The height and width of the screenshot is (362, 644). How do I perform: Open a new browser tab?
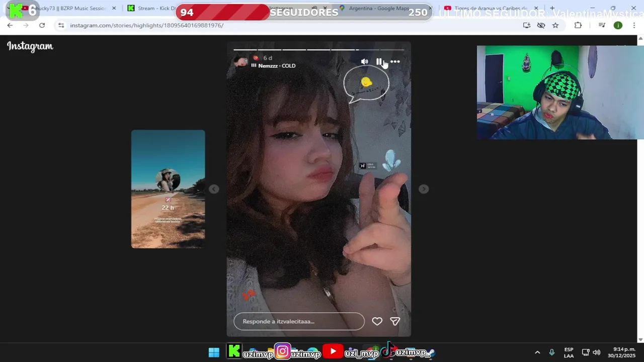point(552,9)
